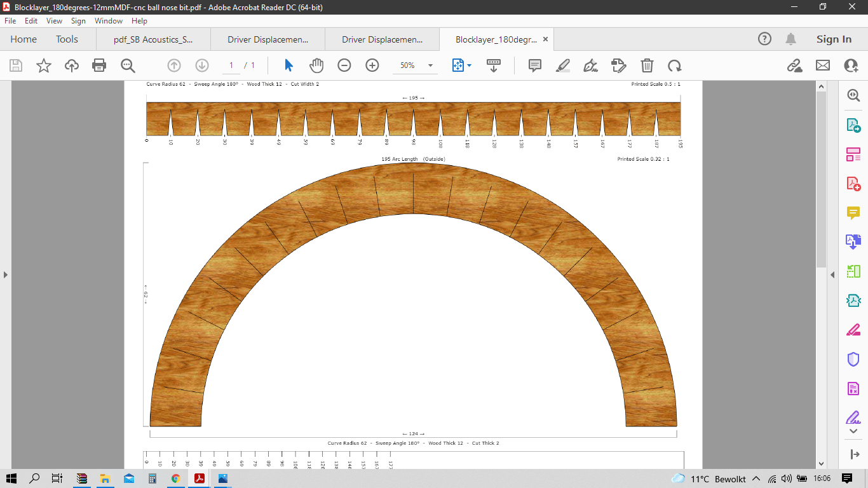Open Windows Start menu
The height and width of the screenshot is (488, 868).
coord(11,478)
